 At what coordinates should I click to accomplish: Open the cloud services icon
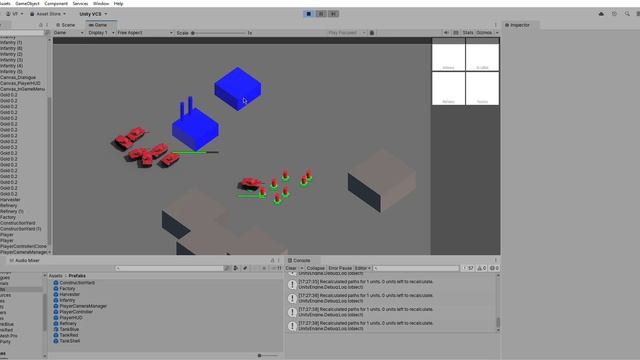tap(601, 14)
